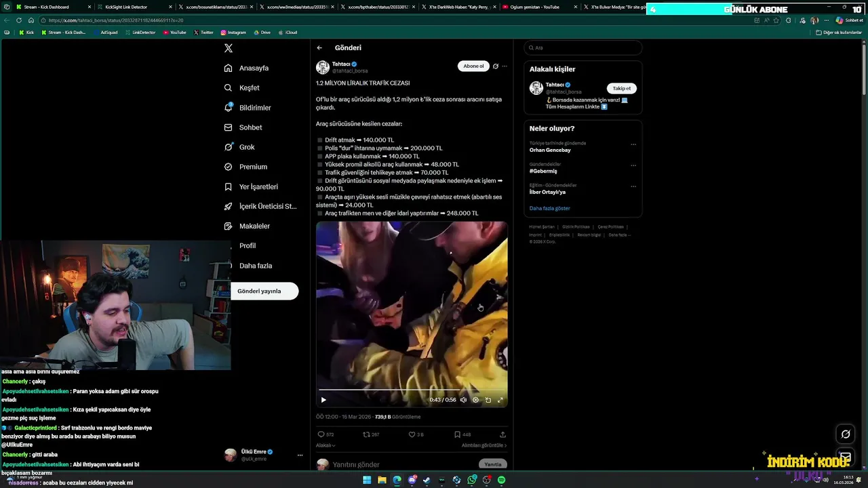Mute the video volume

[x=463, y=400]
